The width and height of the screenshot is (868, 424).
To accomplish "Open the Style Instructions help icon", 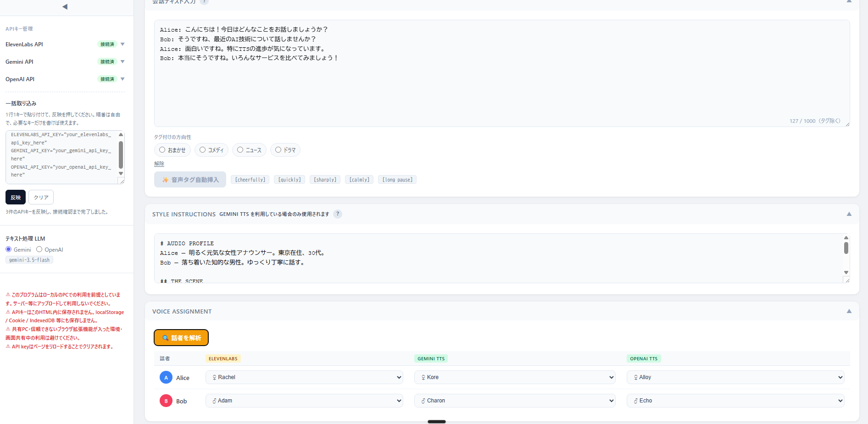I will click(x=338, y=214).
